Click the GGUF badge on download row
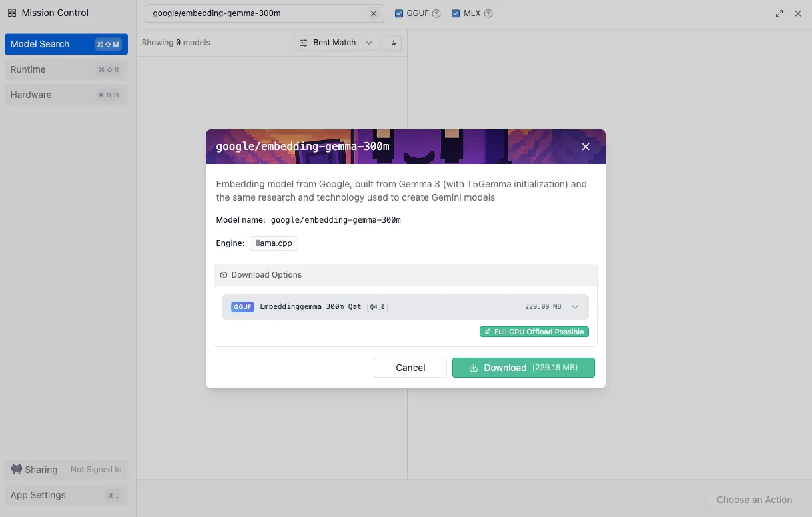 click(x=242, y=307)
